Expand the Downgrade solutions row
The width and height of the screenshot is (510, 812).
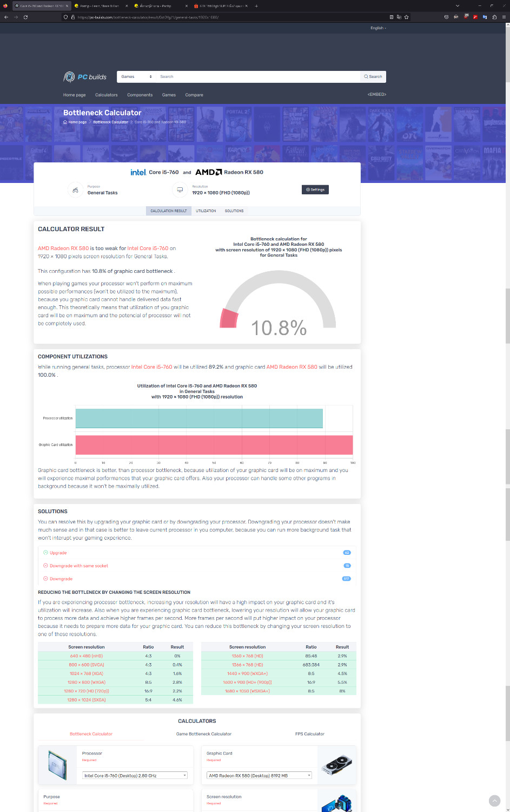[197, 579]
